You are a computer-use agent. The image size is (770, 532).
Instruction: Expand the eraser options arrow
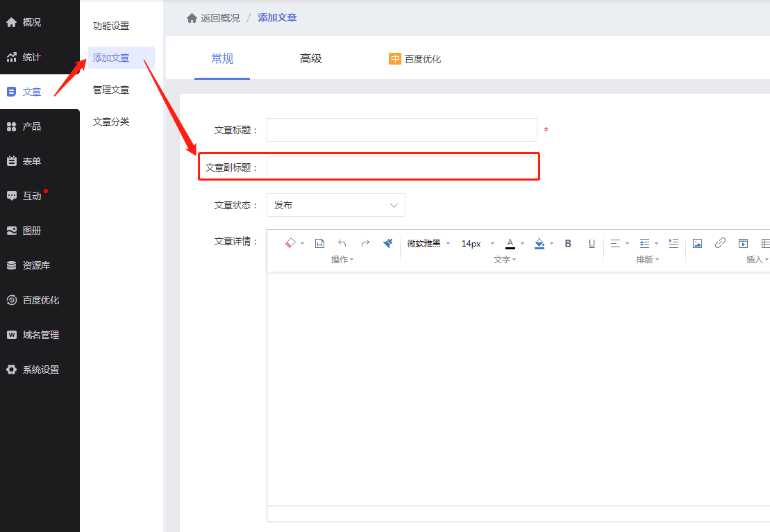click(303, 244)
